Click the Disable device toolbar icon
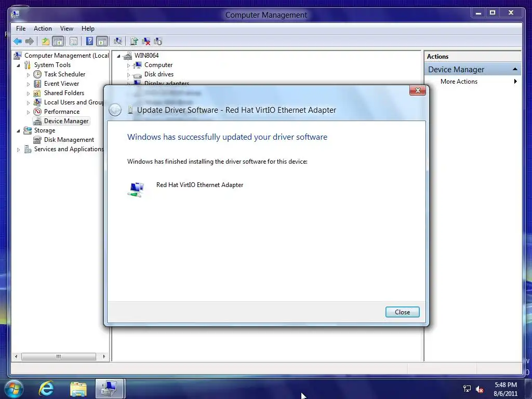This screenshot has height=399, width=532. click(158, 42)
